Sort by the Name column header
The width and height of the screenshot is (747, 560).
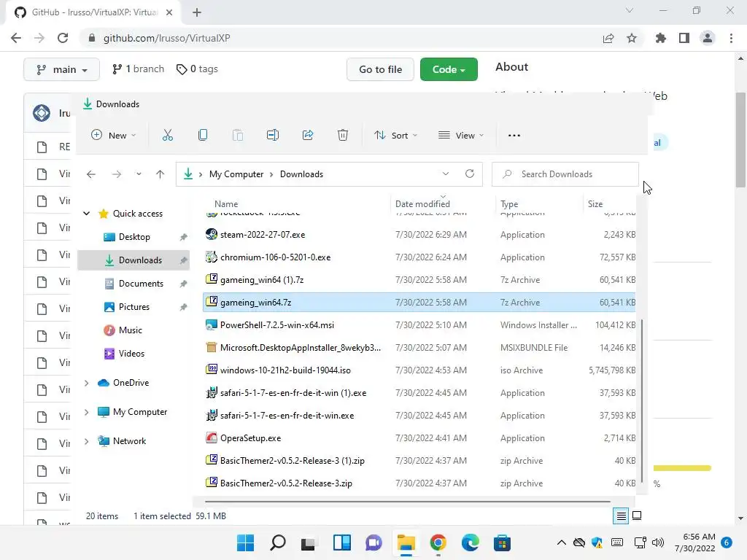click(x=226, y=204)
